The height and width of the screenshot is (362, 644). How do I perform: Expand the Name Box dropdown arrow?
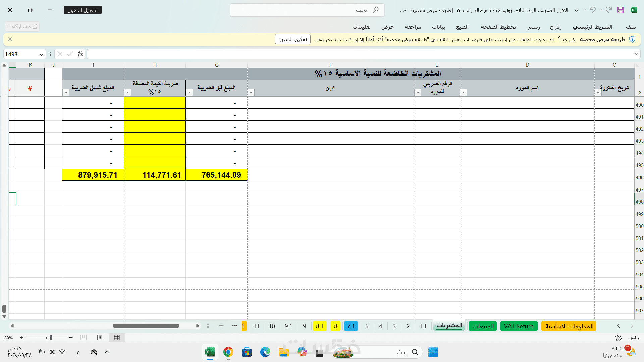pos(41,54)
